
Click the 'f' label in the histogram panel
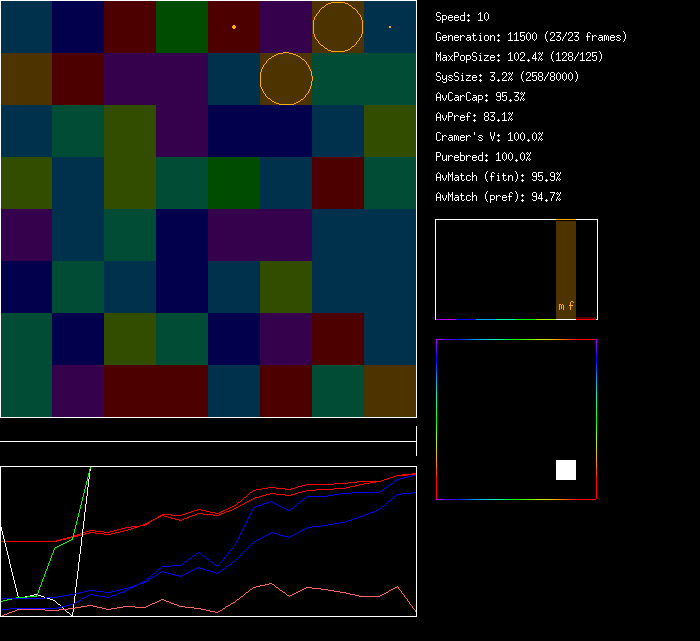coord(571,306)
